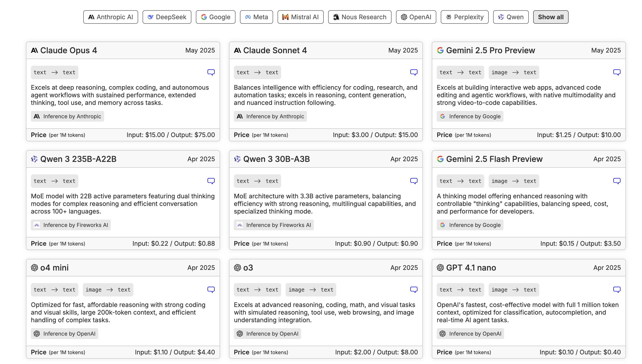The height and width of the screenshot is (364, 642).
Task: Click chat icon on Qwen 3 235B-A22B card
Action: tap(211, 181)
